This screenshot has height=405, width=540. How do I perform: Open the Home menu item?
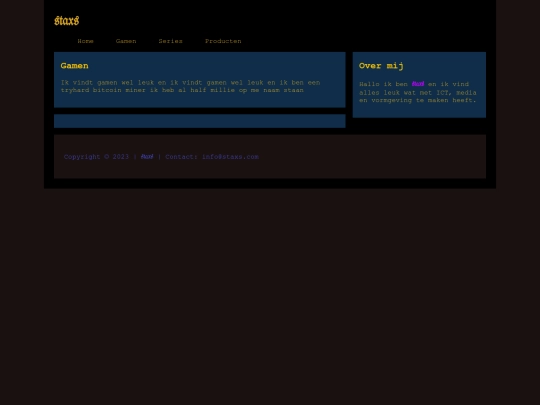pyautogui.click(x=85, y=41)
